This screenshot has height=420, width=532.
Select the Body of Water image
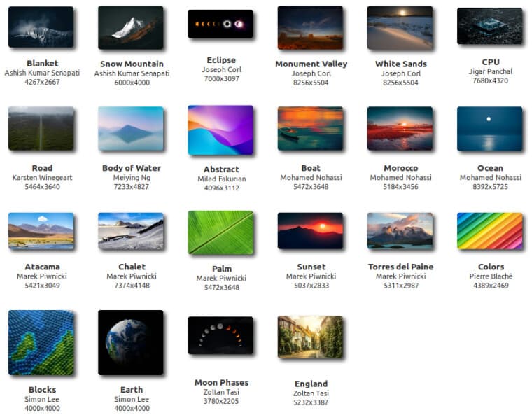131,129
